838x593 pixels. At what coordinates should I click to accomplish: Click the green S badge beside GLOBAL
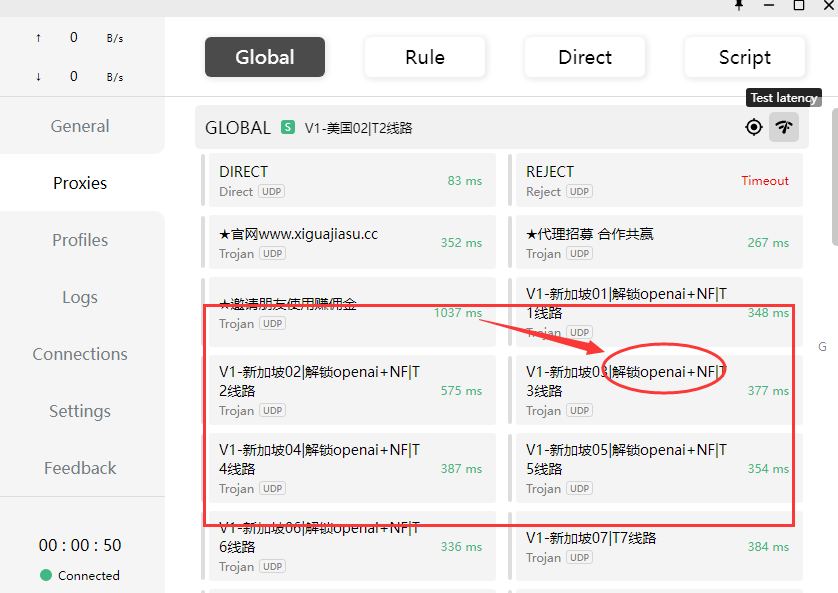click(288, 127)
